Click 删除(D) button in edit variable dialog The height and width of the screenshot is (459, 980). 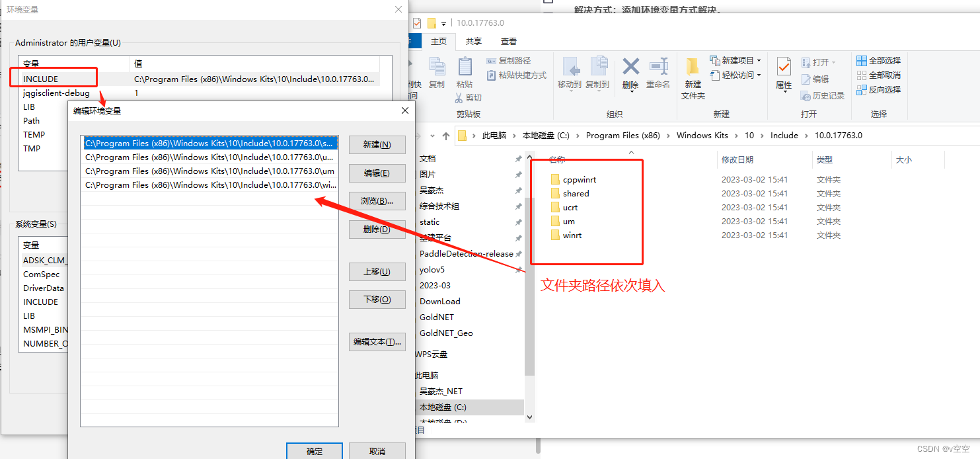(377, 230)
